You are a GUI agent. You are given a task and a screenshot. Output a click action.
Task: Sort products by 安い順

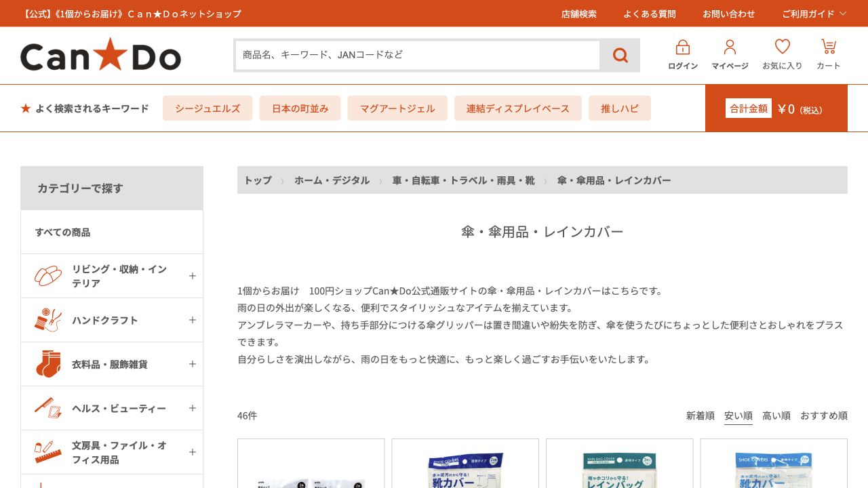pos(738,415)
